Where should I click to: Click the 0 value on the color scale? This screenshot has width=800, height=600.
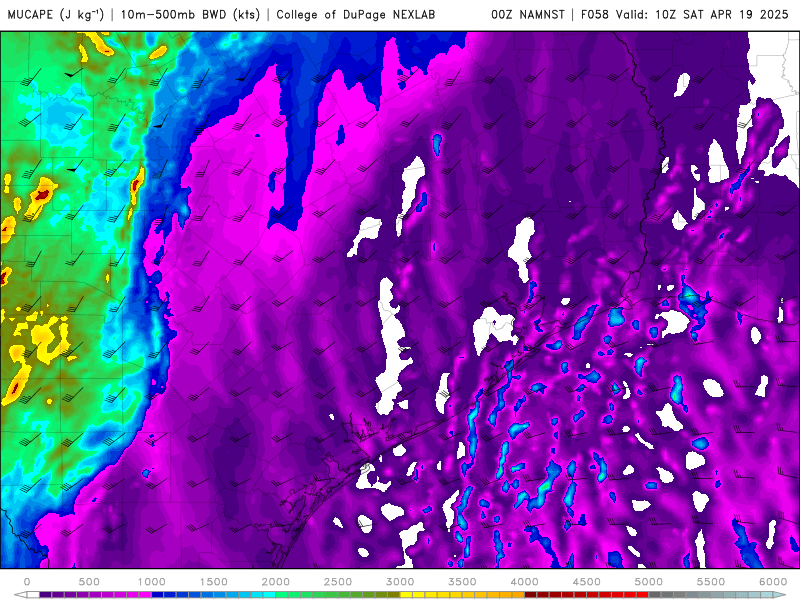click(x=27, y=582)
